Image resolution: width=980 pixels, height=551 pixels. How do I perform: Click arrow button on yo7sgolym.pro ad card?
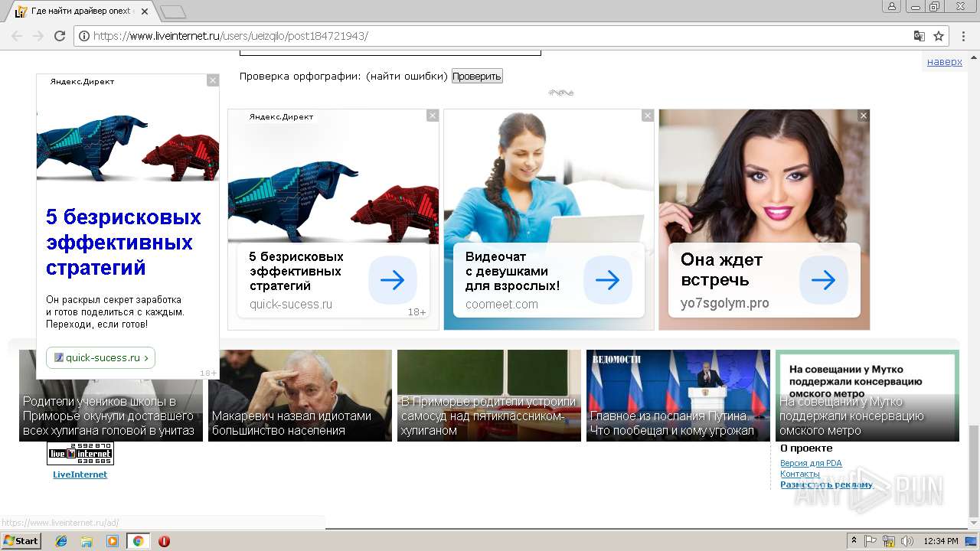pyautogui.click(x=824, y=280)
